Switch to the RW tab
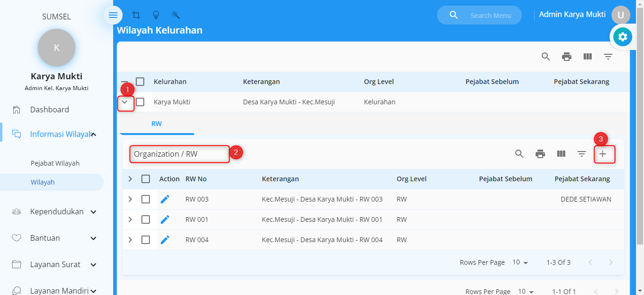This screenshot has width=644, height=295. point(157,124)
